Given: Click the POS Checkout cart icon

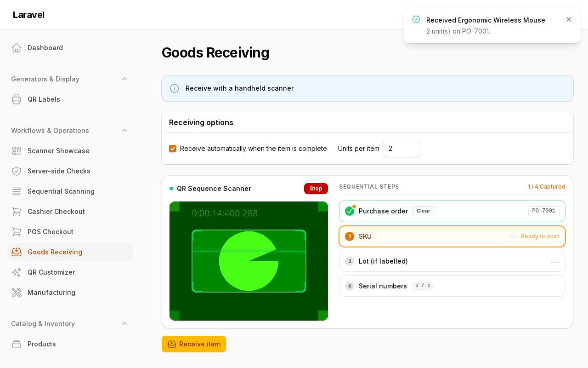Looking at the screenshot, I should [17, 232].
